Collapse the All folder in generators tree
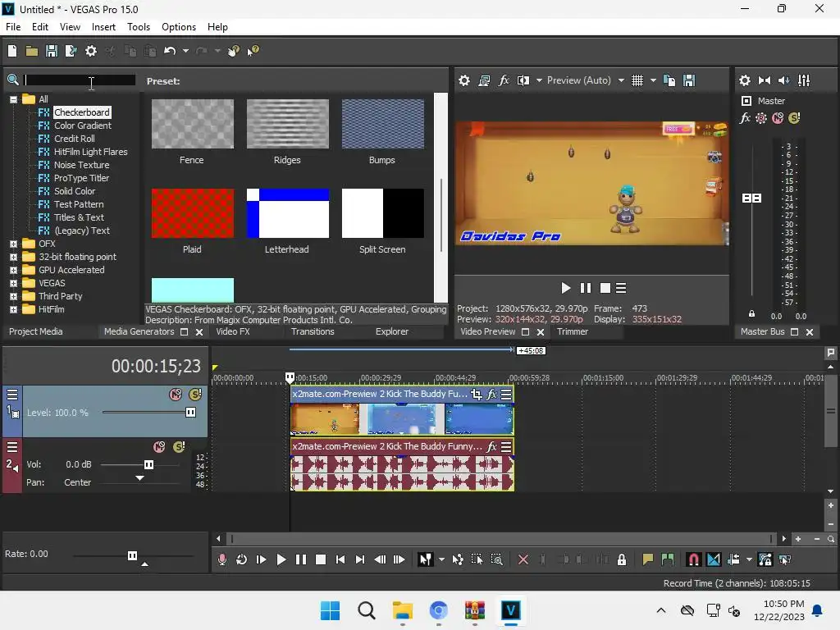 point(13,99)
